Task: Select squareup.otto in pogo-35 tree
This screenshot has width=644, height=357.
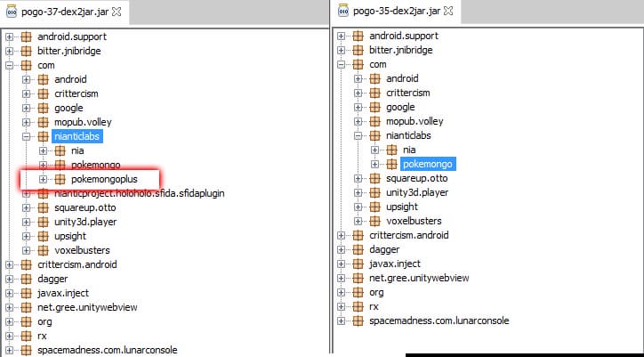Action: (417, 178)
